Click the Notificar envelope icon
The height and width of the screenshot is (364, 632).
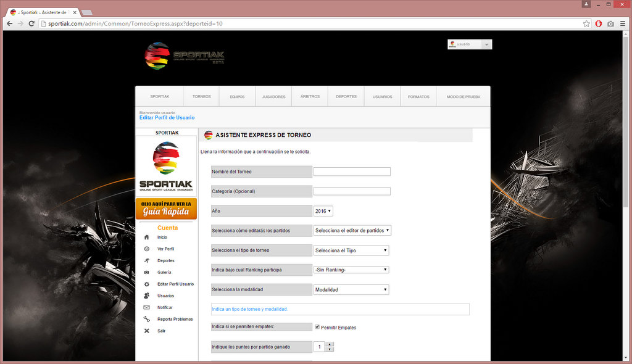coord(146,307)
